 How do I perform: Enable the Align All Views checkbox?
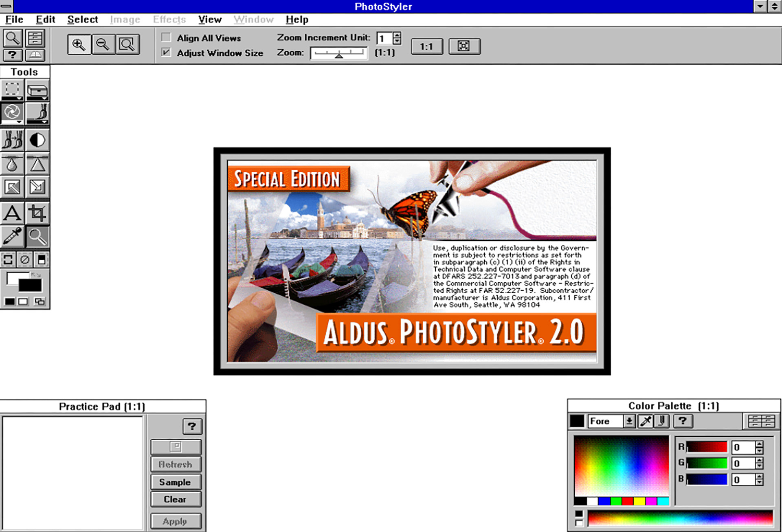[x=166, y=37]
